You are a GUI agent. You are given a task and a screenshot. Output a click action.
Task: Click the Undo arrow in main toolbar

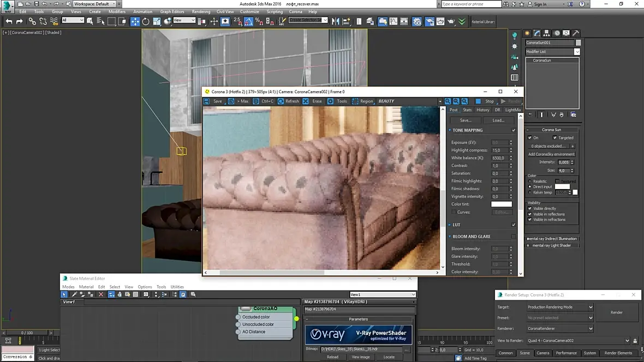point(9,21)
